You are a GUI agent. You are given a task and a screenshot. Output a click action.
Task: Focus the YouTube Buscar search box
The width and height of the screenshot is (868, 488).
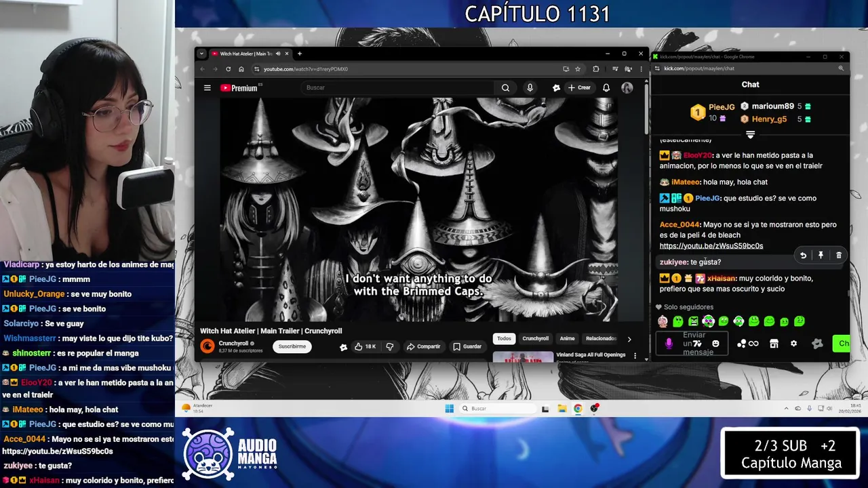pos(398,87)
